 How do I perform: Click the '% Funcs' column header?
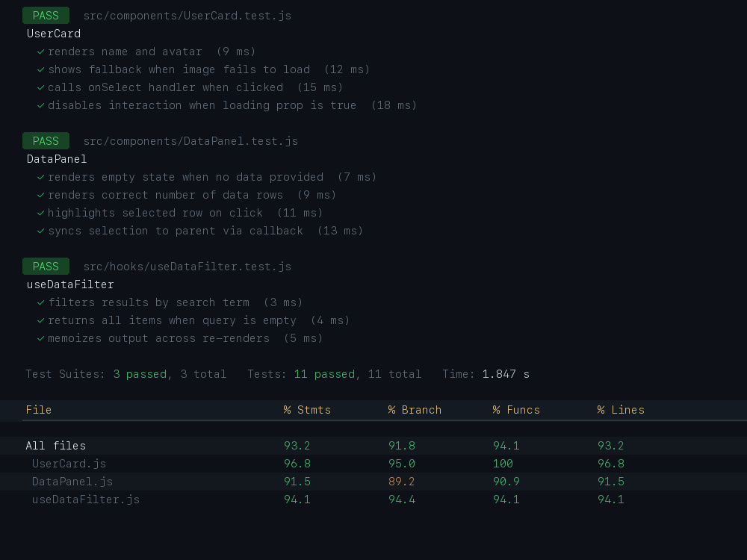[516, 410]
